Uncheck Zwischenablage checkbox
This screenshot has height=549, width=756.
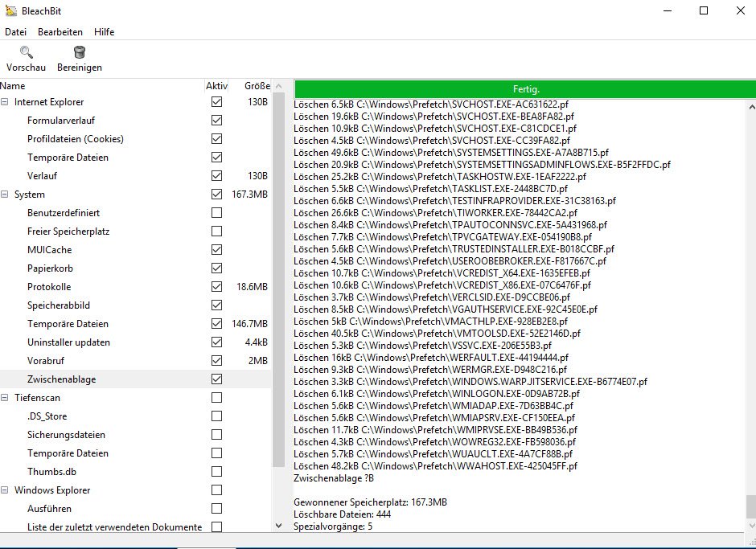pos(217,379)
